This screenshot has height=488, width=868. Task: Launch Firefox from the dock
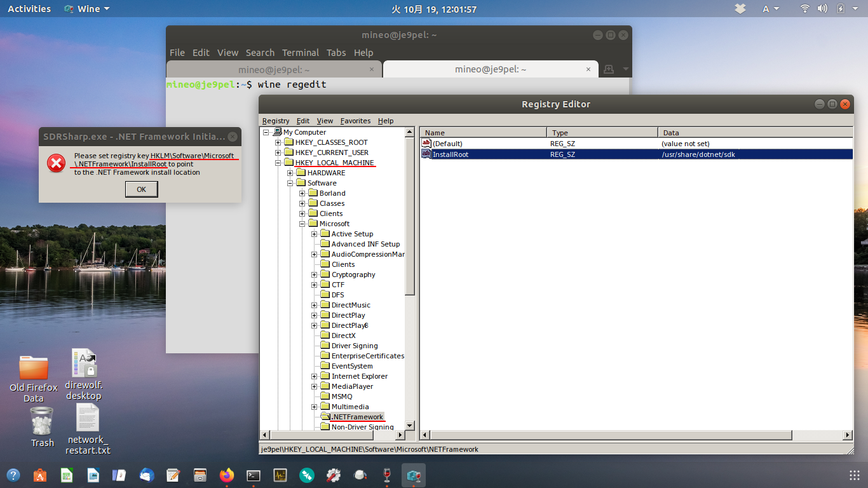(226, 475)
